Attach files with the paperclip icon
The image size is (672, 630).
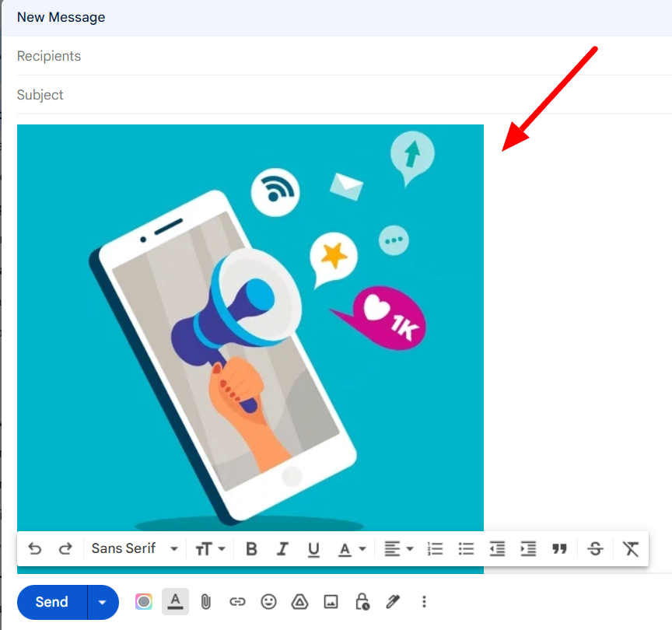pyautogui.click(x=206, y=602)
